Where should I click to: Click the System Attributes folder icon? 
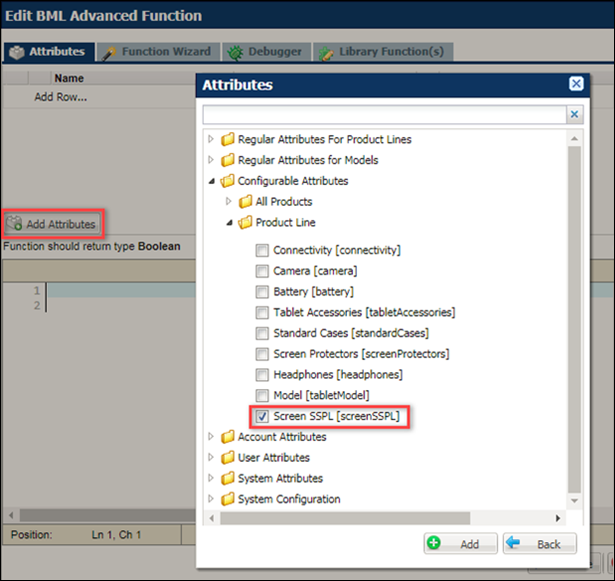pos(227,478)
